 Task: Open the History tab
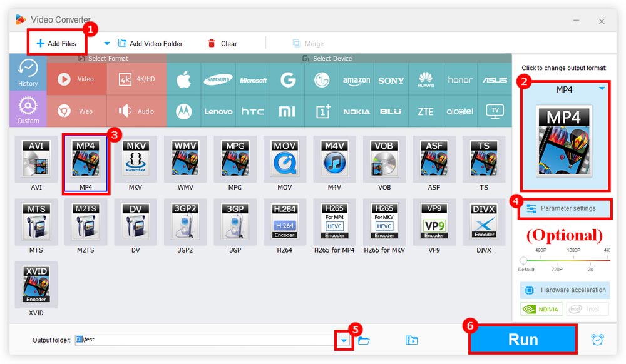[x=28, y=73]
